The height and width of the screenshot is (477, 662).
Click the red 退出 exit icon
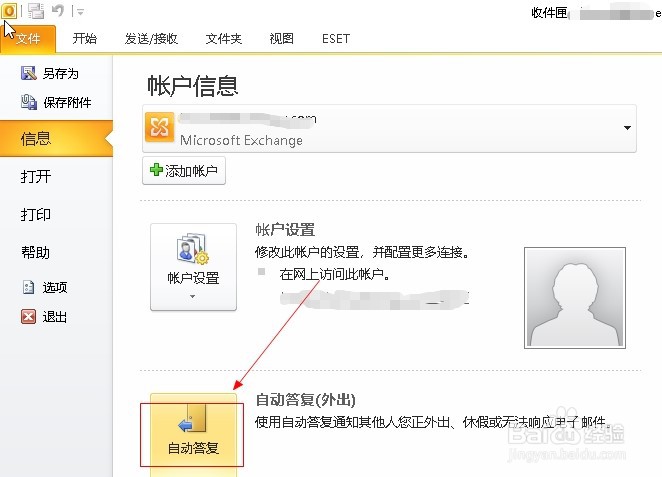[x=28, y=317]
